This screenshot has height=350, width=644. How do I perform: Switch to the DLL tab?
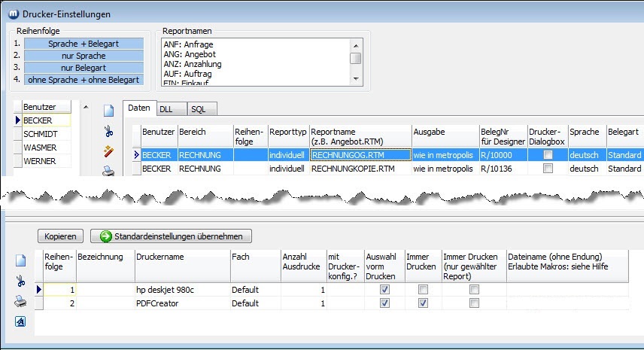(166, 109)
